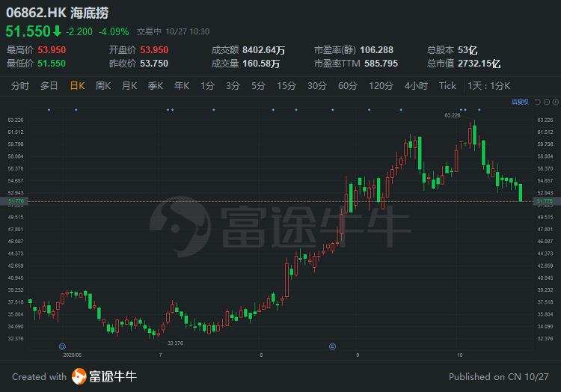Open the Tick chart tab
The width and height of the screenshot is (561, 392).
pyautogui.click(x=447, y=86)
